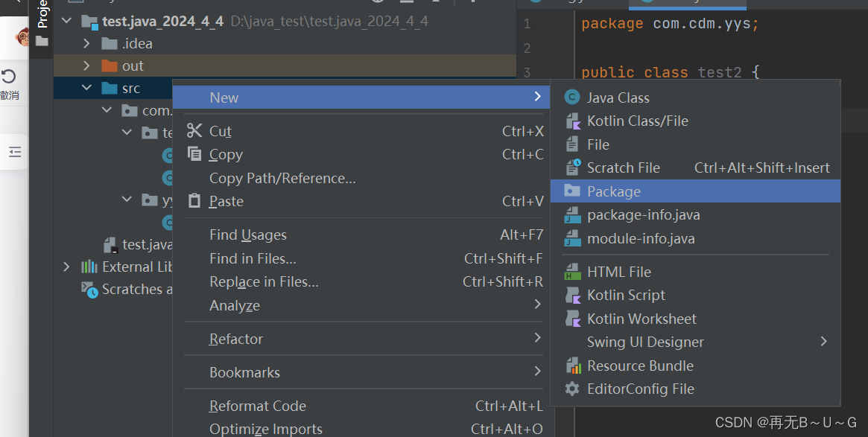Click the package-info.java icon
The width and height of the screenshot is (868, 437).
(572, 215)
